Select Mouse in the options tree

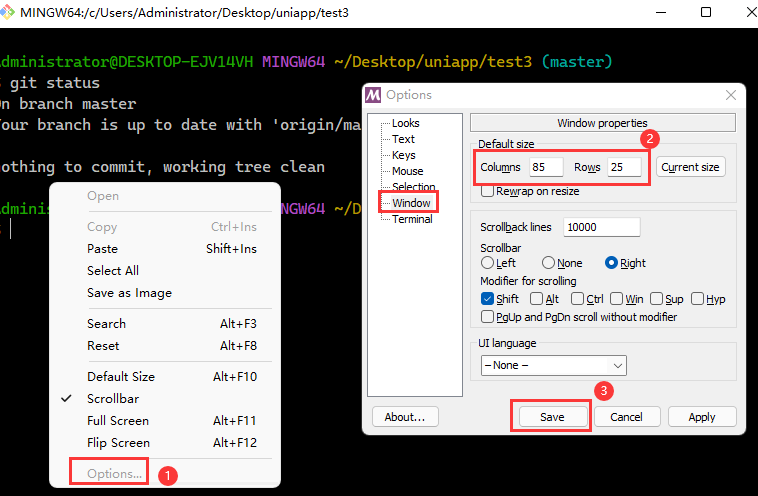click(x=408, y=171)
